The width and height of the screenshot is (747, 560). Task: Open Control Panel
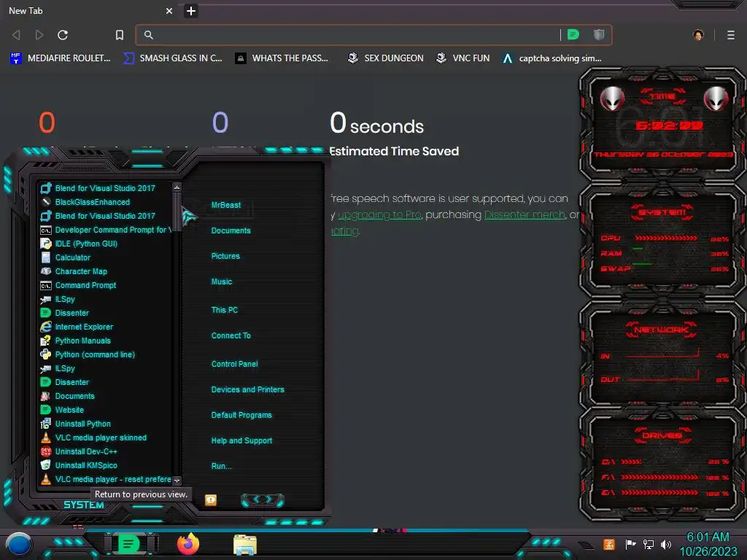point(234,364)
